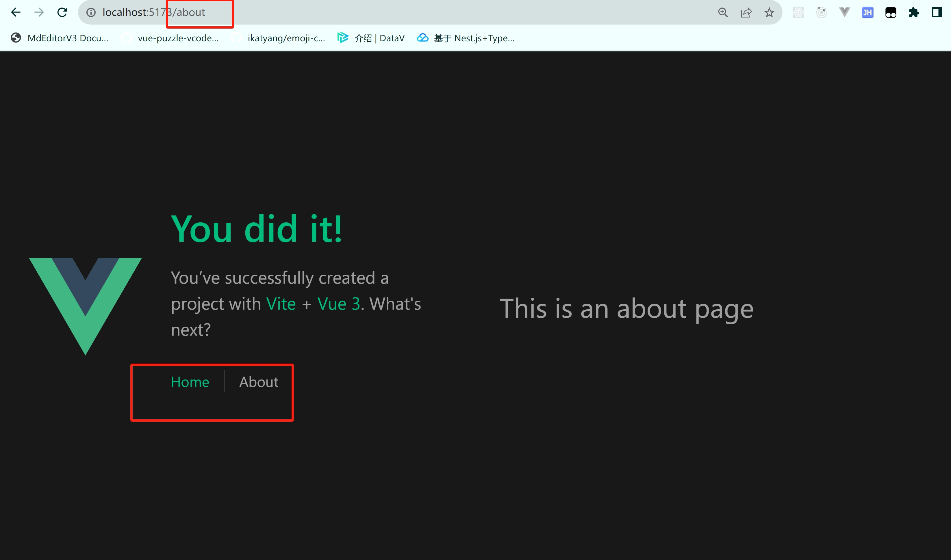Select the About navigation link
This screenshot has height=560, width=951.
259,382
